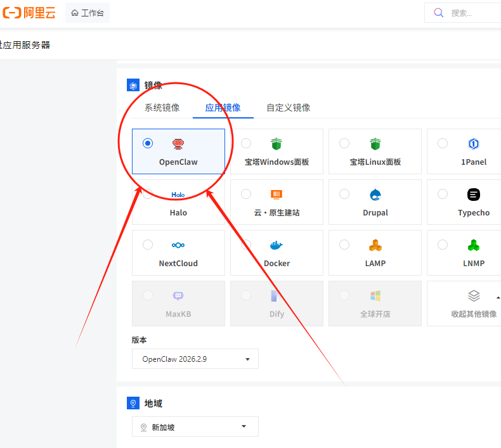Image resolution: width=501 pixels, height=448 pixels.
Task: Click the 收起其他镜像 layers icon
Action: click(x=474, y=296)
